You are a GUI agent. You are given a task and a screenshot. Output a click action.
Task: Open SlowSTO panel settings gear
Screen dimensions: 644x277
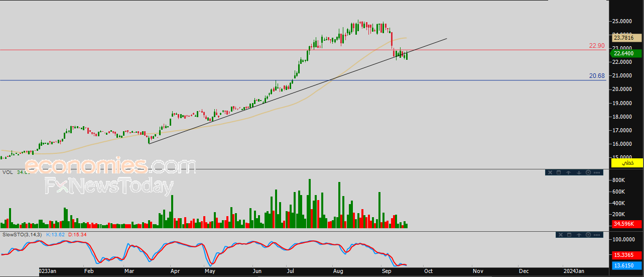588,235
